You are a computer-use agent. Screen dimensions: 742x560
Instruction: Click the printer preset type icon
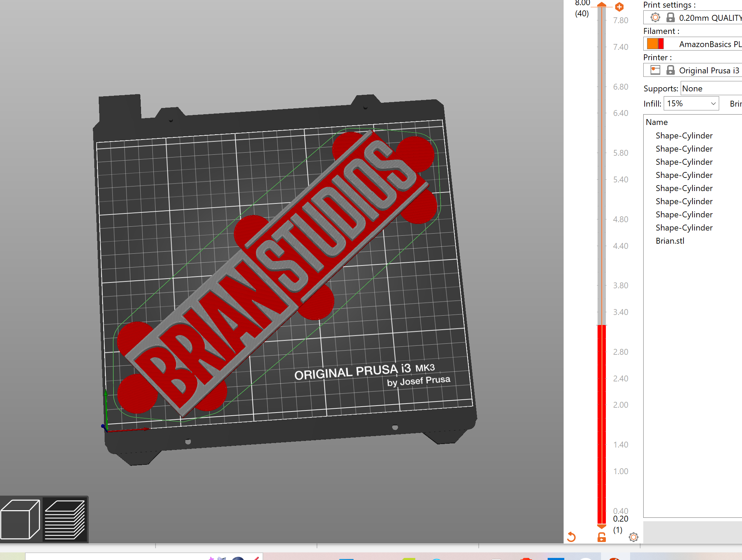[x=655, y=70]
